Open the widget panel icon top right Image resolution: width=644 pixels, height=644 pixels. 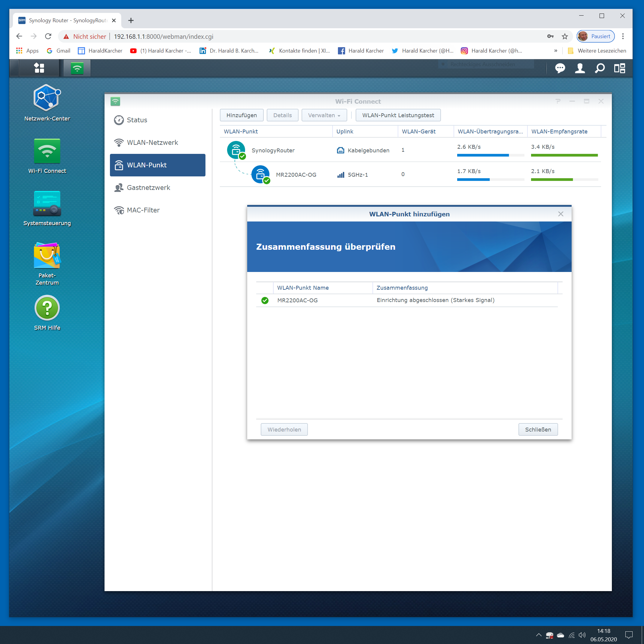click(x=620, y=69)
